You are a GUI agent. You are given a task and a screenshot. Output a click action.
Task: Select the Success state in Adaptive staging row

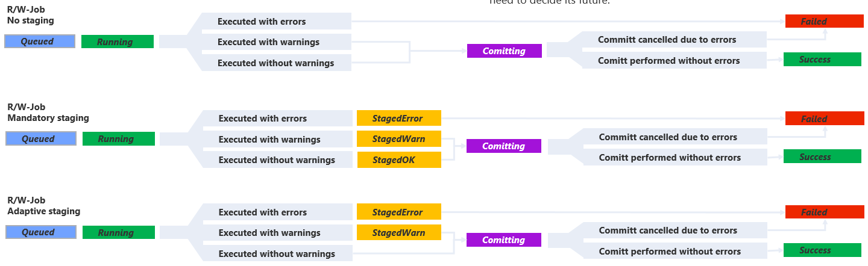coord(822,250)
